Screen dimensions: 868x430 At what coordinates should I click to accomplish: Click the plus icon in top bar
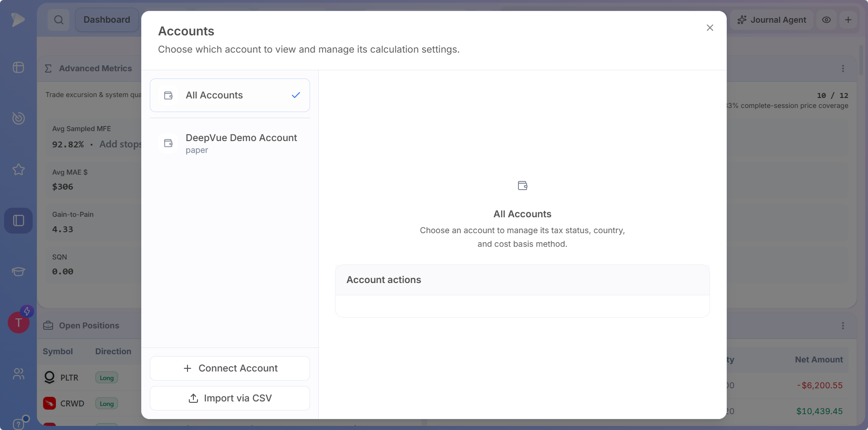(x=848, y=20)
